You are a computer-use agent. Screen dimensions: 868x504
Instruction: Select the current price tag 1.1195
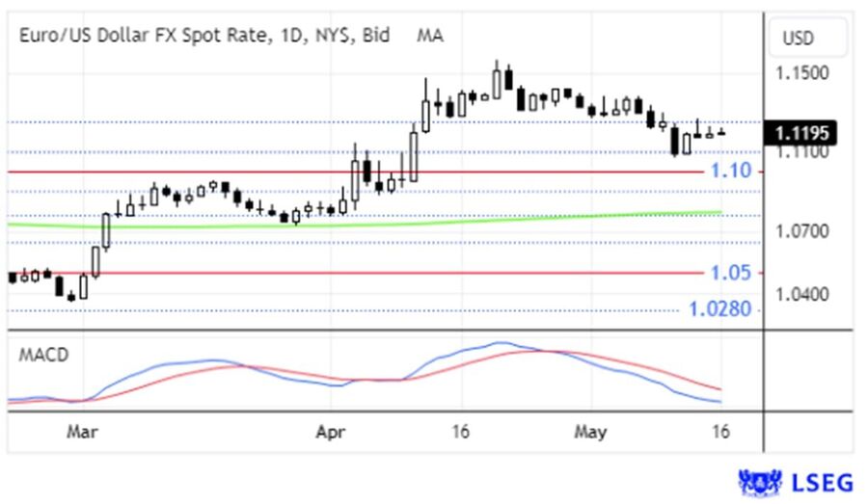point(800,133)
